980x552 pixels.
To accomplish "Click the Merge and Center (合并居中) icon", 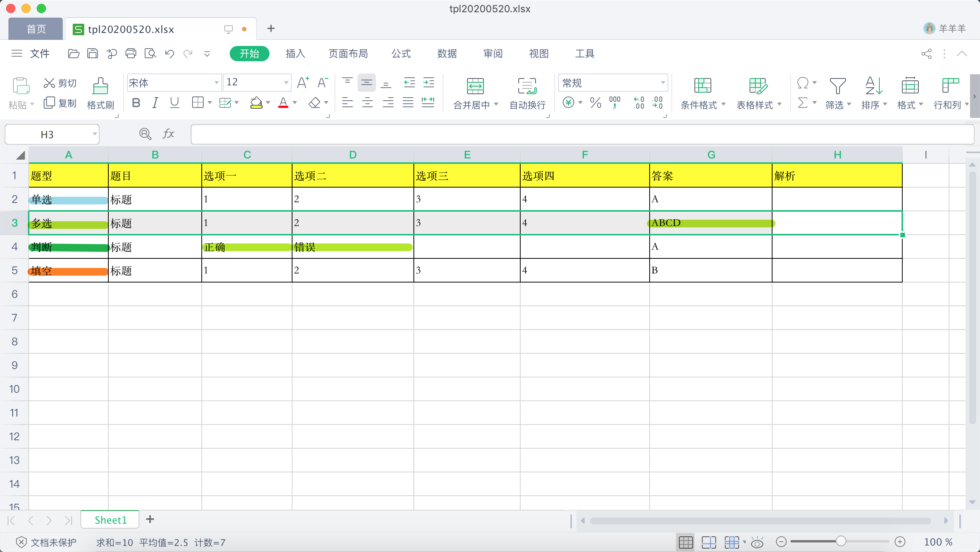I will (x=475, y=86).
